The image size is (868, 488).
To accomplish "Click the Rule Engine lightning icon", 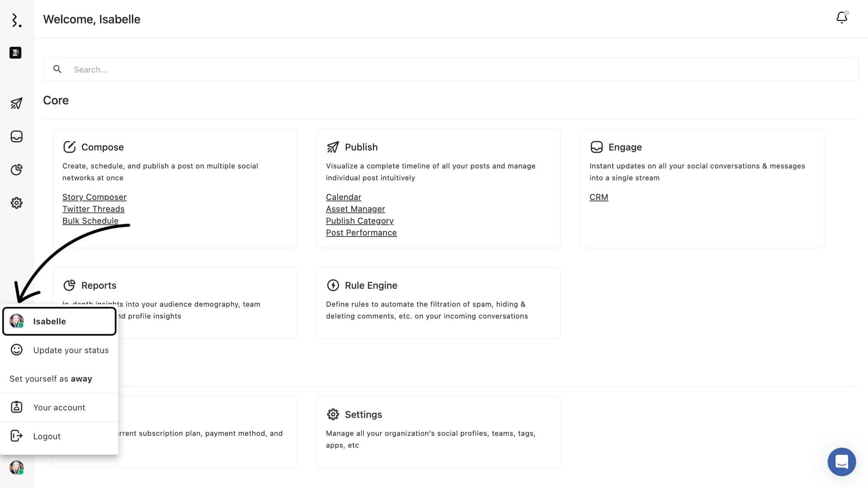I will click(332, 285).
